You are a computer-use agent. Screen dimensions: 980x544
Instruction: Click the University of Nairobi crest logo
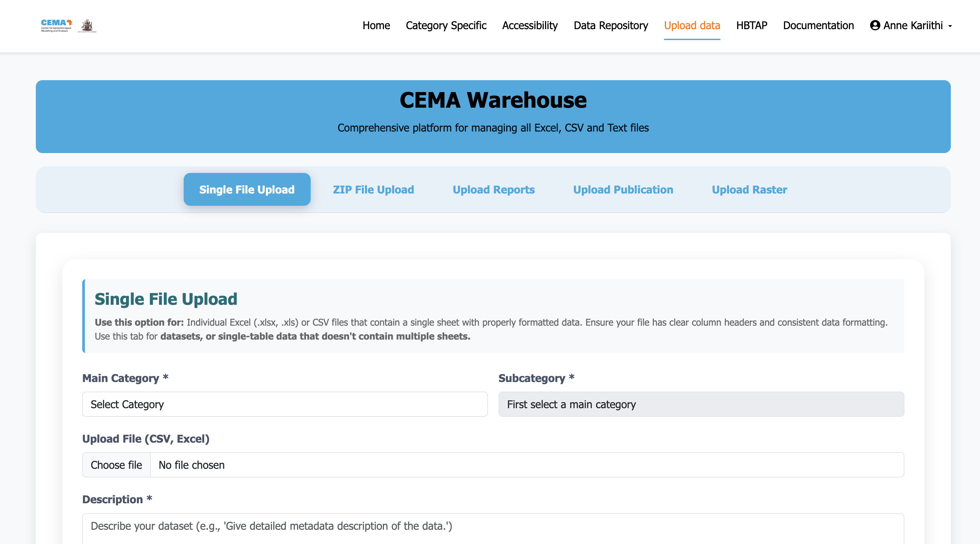click(x=87, y=26)
